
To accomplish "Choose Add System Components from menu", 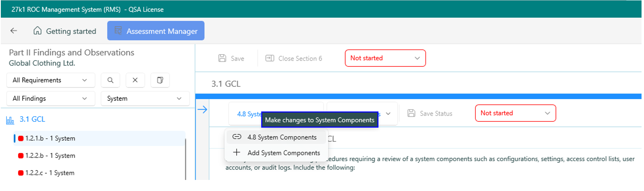I will pyautogui.click(x=283, y=153).
